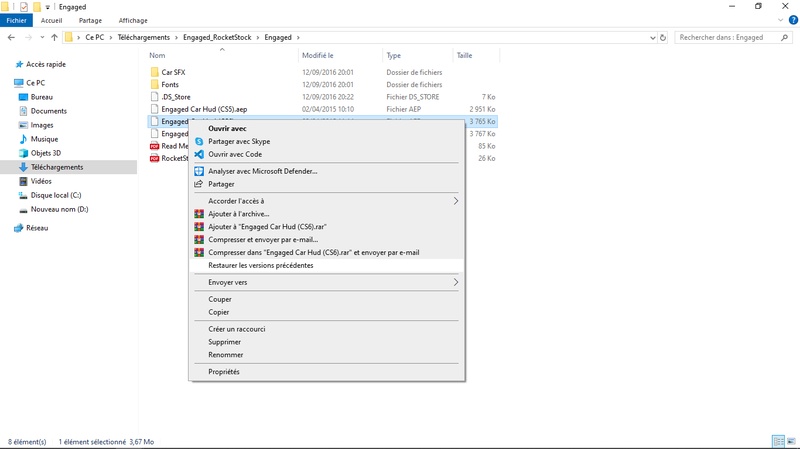Switch to large icons view in status bar

(791, 441)
